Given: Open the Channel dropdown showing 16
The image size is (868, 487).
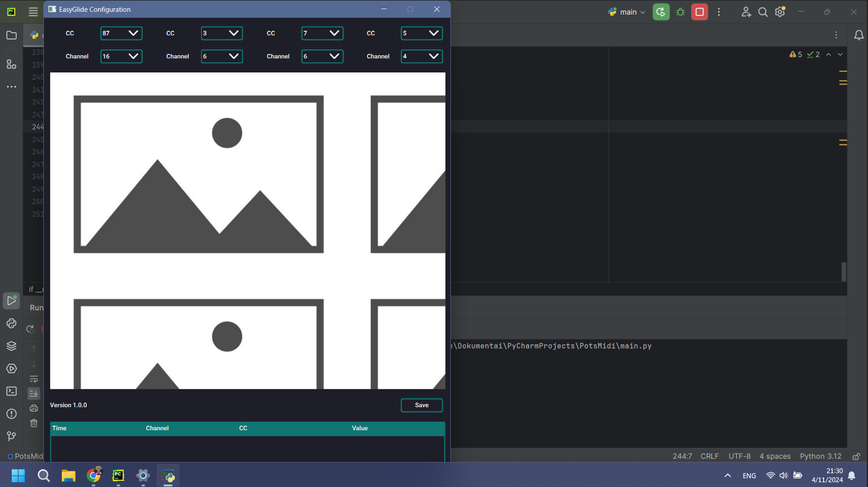Looking at the screenshot, I should [x=121, y=56].
